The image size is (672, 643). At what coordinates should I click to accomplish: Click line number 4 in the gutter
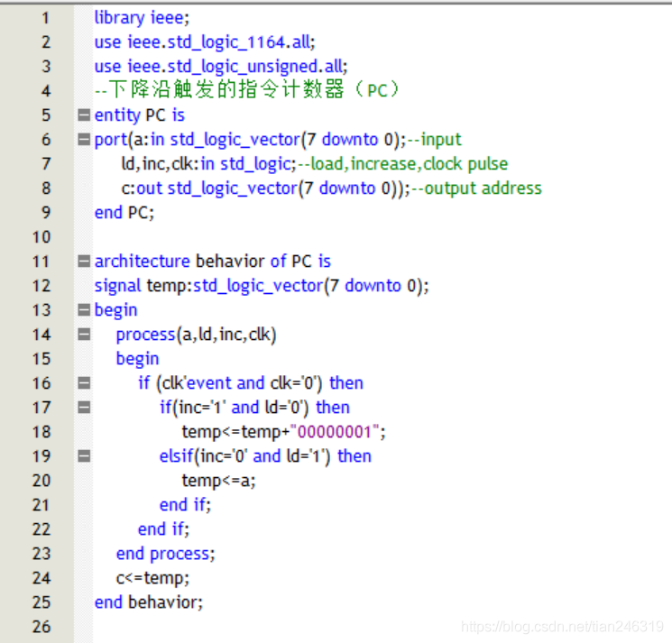click(45, 91)
